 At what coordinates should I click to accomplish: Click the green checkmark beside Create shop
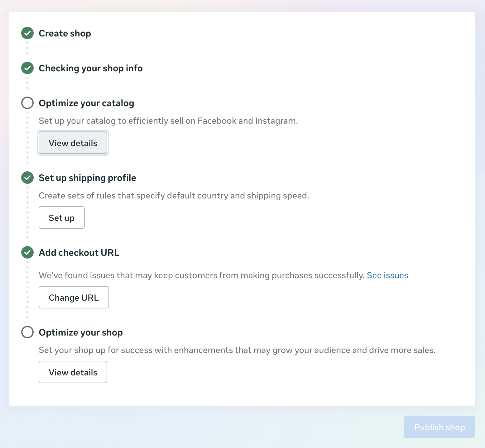tap(27, 33)
